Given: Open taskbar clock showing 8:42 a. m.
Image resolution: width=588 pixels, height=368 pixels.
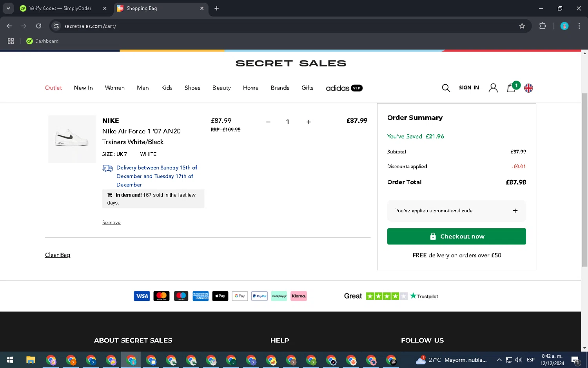Looking at the screenshot, I should [552, 360].
